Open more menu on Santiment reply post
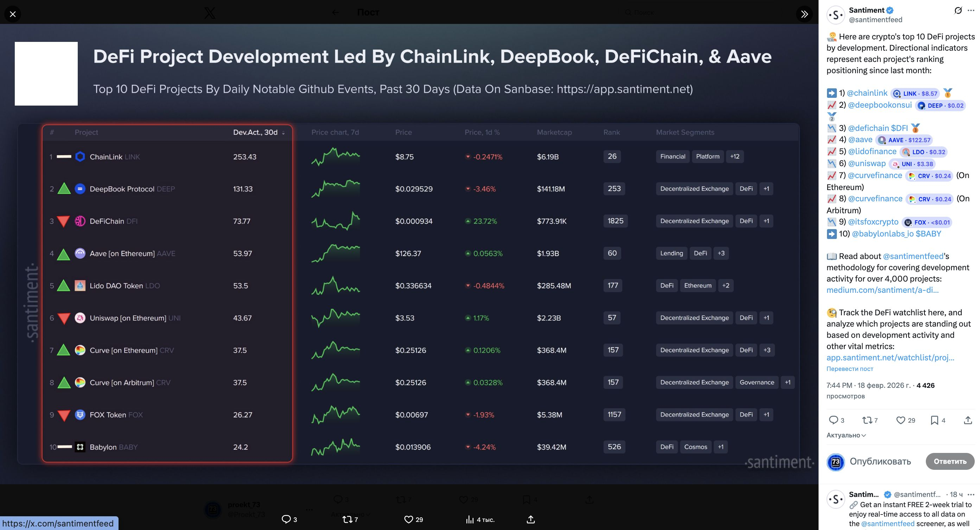980x530 pixels. click(971, 494)
